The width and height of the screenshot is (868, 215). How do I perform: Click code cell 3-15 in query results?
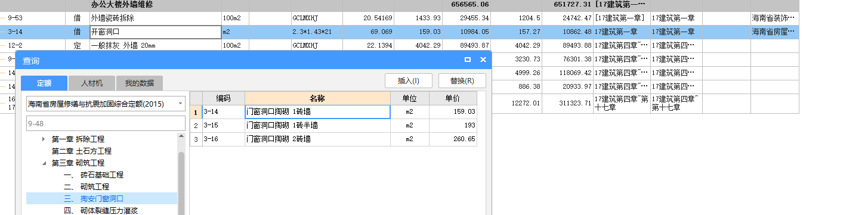click(223, 125)
